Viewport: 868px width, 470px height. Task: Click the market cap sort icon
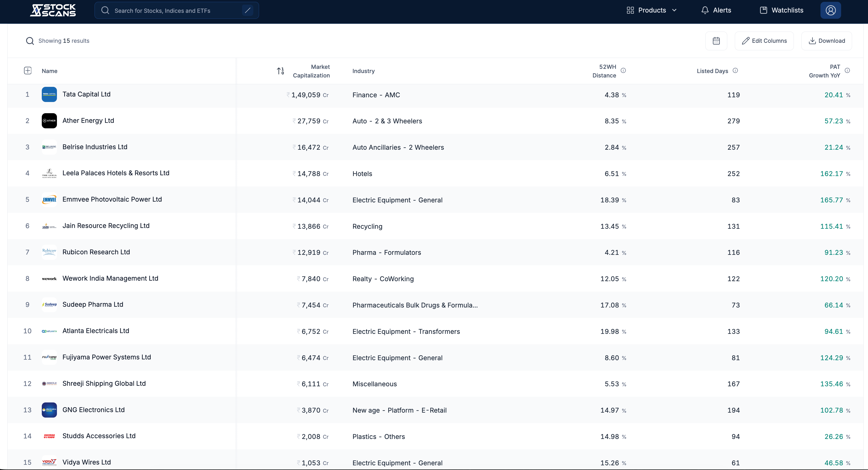click(280, 71)
